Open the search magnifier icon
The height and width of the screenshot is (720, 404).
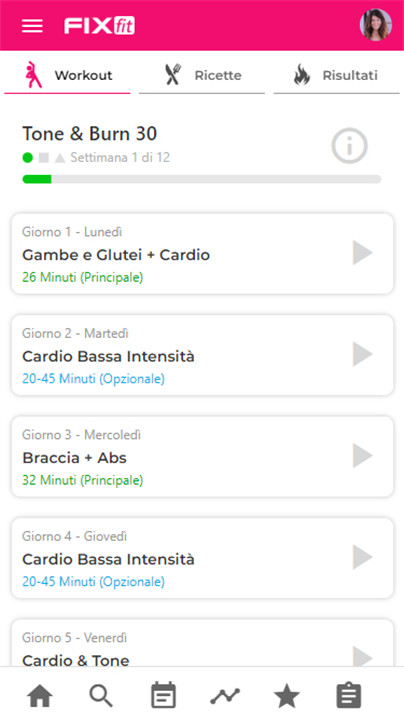coord(101,696)
